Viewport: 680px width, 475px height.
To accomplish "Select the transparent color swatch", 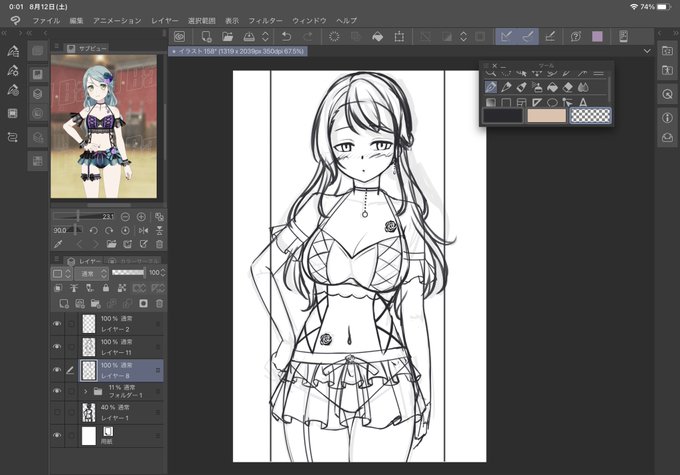I will point(590,116).
